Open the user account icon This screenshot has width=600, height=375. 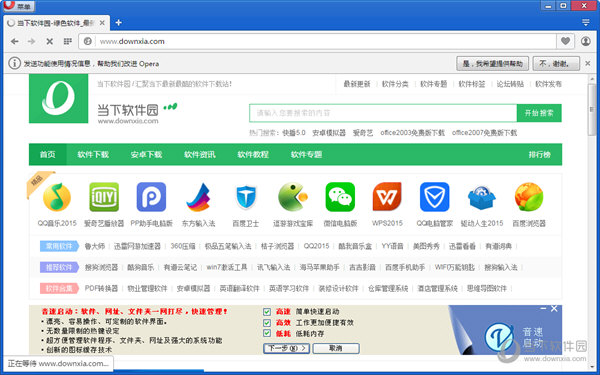click(x=585, y=41)
